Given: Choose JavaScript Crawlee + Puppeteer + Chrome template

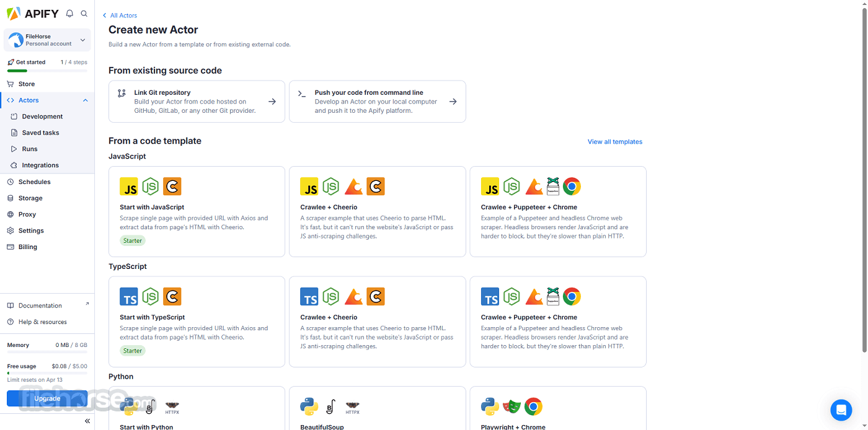Looking at the screenshot, I should 558,211.
